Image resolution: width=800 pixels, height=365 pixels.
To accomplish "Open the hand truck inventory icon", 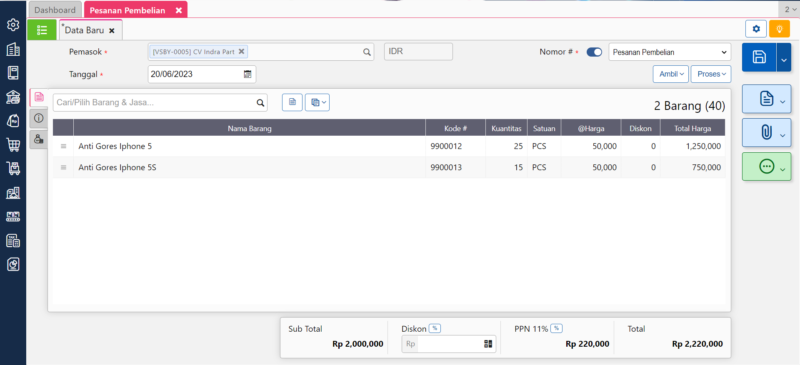I will (13, 168).
